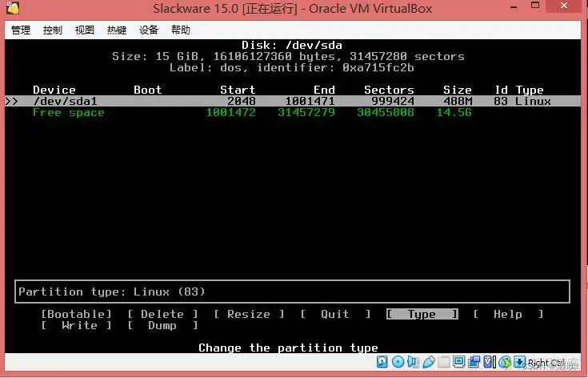Click the end sector 31457279 value

click(x=306, y=112)
